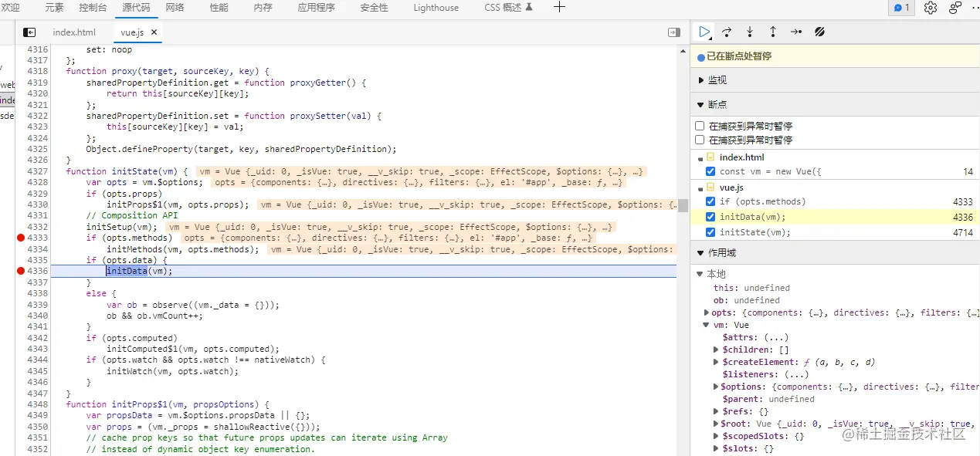Resume script execution with the play icon

(704, 32)
